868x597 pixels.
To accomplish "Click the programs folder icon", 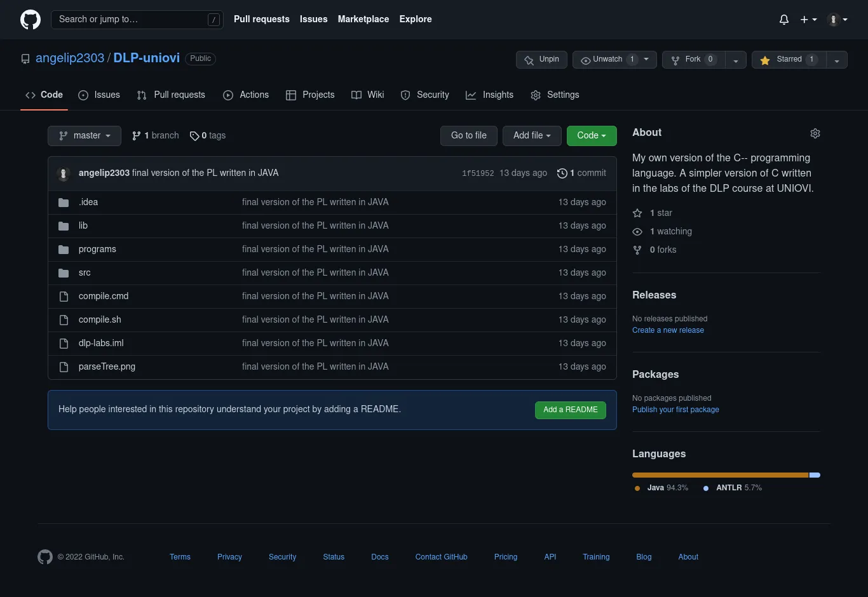I will coord(64,250).
